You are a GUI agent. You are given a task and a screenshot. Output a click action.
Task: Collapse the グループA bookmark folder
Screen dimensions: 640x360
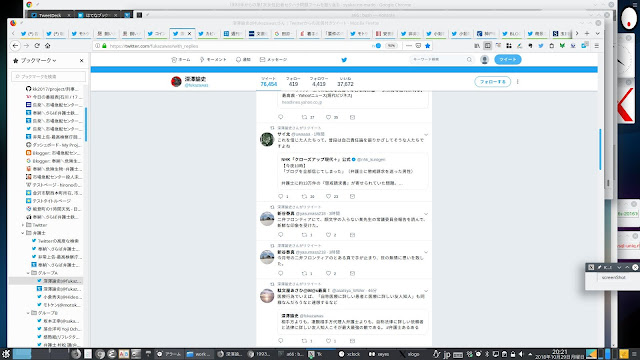28,273
